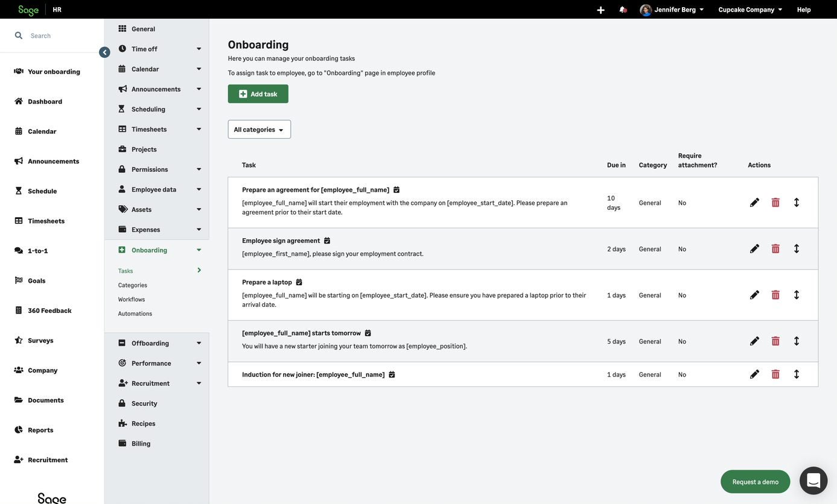Open Cupcake Company dropdown menu
The width and height of the screenshot is (837, 504).
(750, 10)
